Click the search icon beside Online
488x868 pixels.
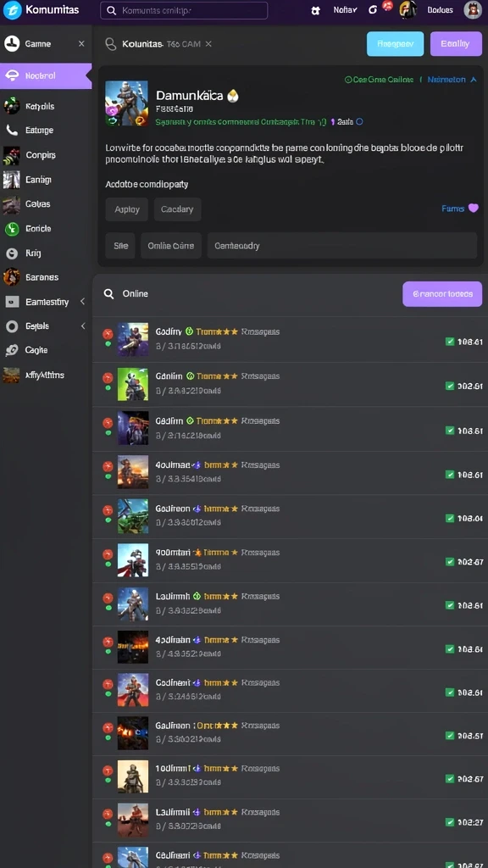(x=109, y=293)
